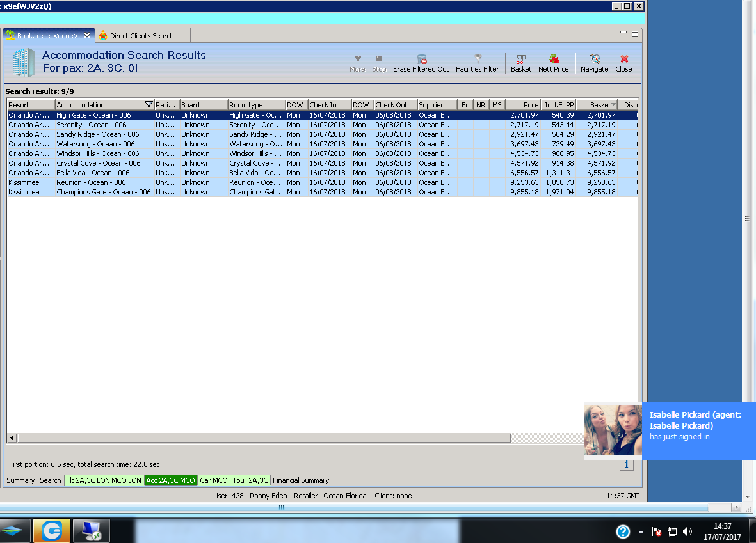Click the notification profile photo
The image size is (756, 543).
[x=613, y=430]
